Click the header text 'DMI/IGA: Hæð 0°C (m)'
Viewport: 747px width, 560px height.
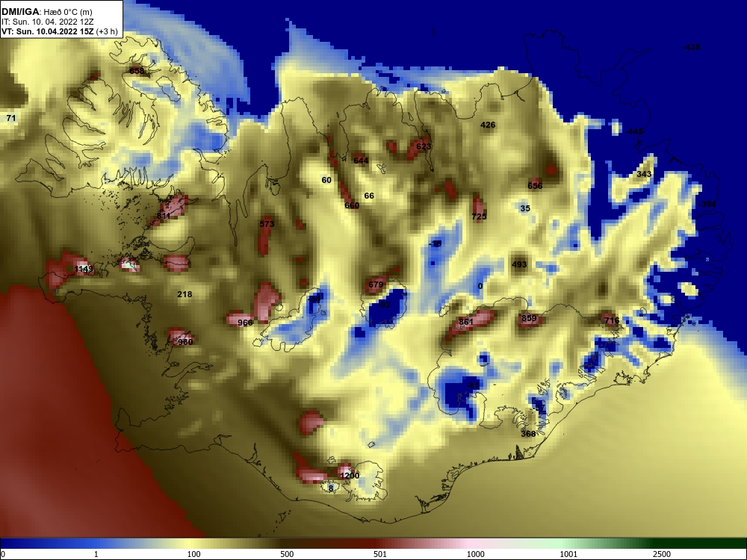pyautogui.click(x=46, y=13)
